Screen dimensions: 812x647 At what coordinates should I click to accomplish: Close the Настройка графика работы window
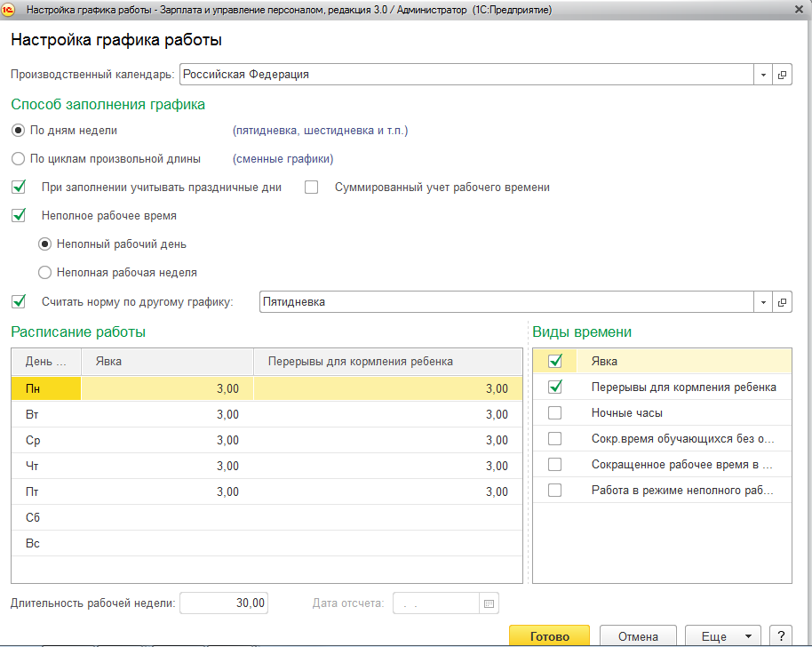tap(797, 10)
